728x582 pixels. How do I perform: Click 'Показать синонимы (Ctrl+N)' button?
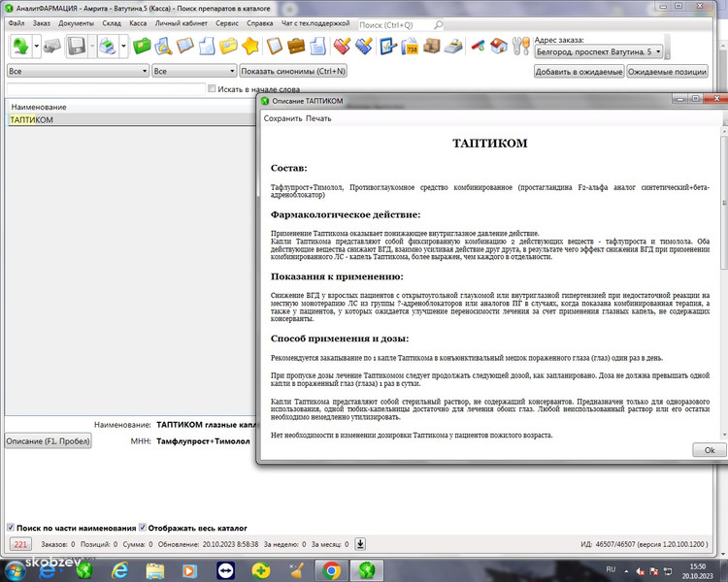[293, 71]
